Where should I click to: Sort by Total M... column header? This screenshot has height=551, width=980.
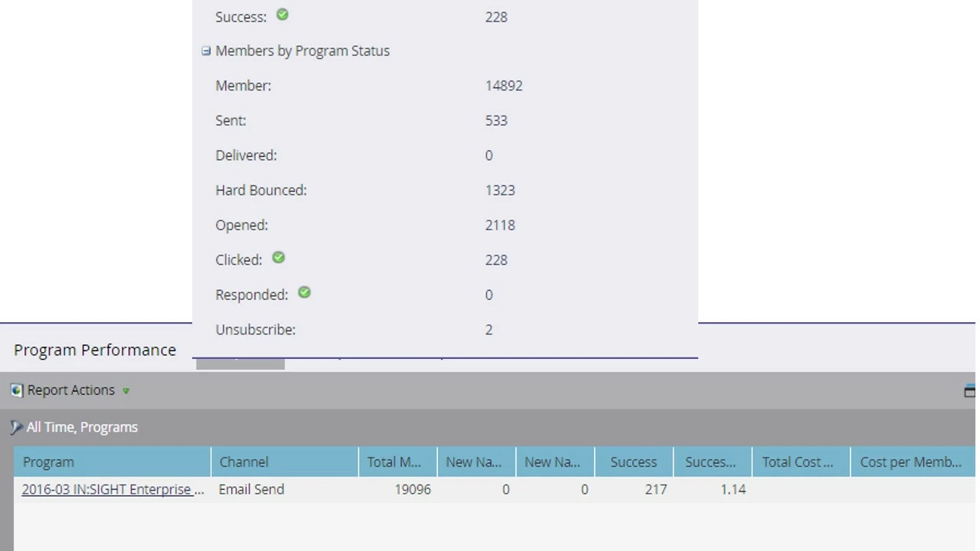[x=397, y=462]
